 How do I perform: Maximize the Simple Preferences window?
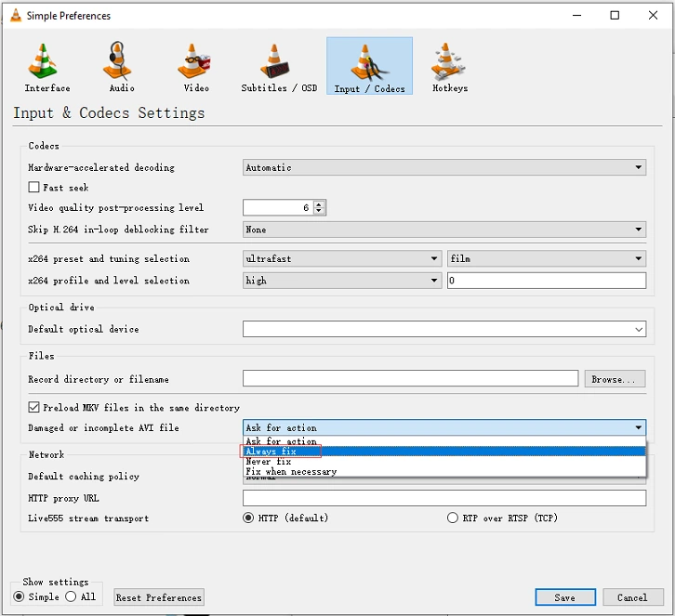point(615,16)
